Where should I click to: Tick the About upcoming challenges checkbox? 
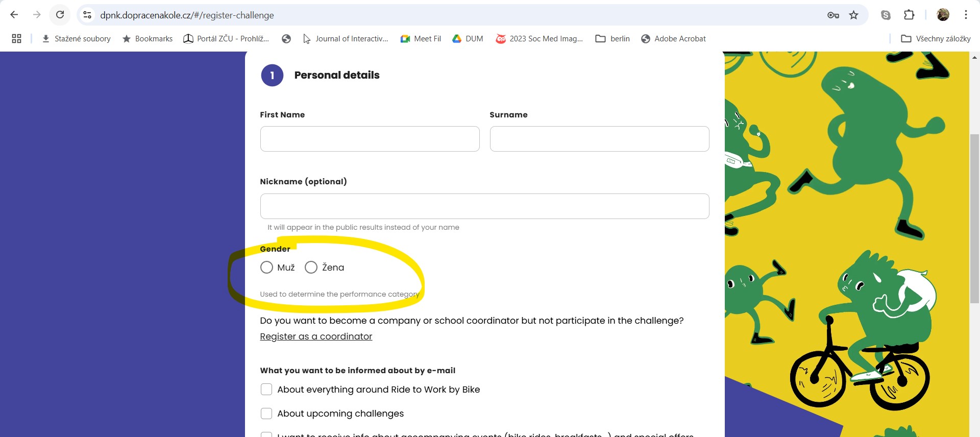[x=266, y=414]
